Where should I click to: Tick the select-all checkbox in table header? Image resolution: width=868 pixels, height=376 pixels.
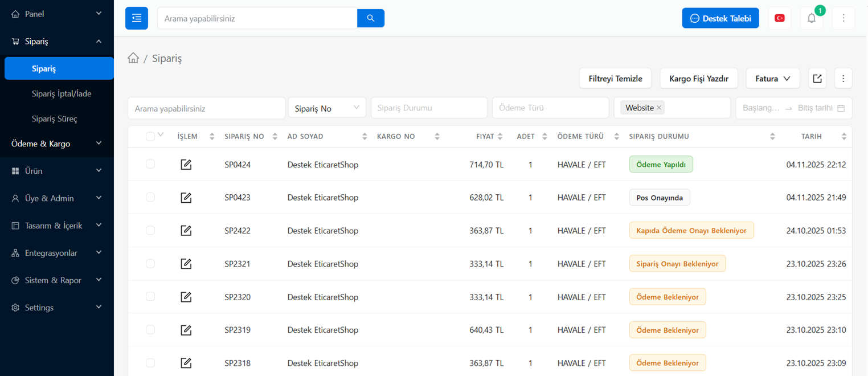(150, 137)
